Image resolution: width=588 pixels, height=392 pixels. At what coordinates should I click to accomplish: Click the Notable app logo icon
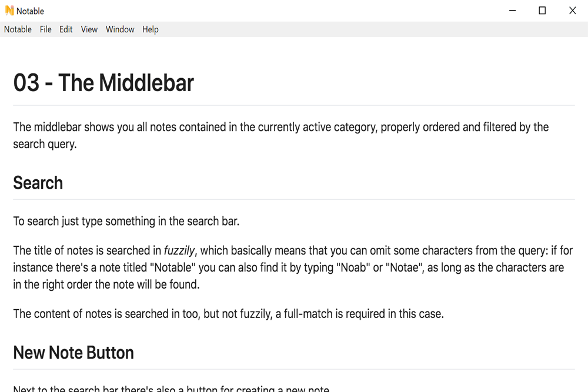coord(9,11)
